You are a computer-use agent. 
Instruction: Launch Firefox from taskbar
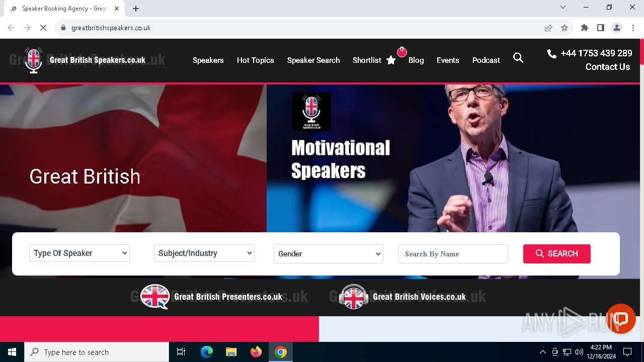pyautogui.click(x=256, y=352)
